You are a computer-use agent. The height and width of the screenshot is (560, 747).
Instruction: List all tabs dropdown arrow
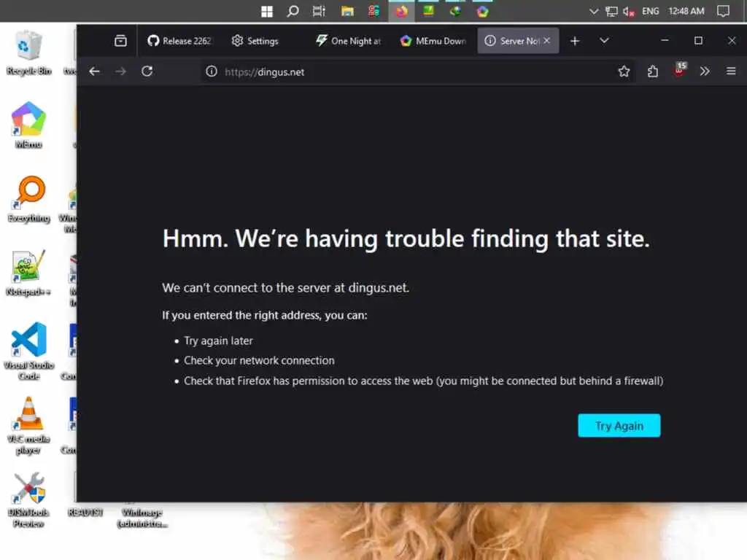(x=604, y=41)
